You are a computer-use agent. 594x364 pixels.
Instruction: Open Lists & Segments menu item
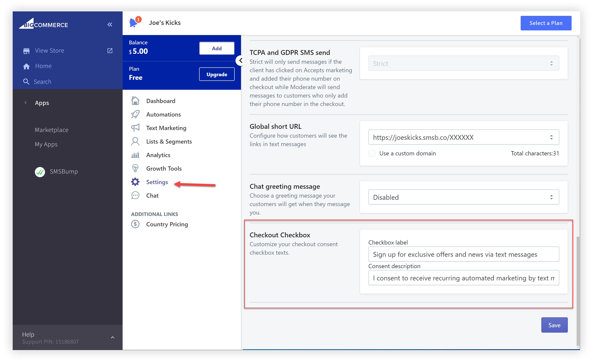click(x=169, y=141)
